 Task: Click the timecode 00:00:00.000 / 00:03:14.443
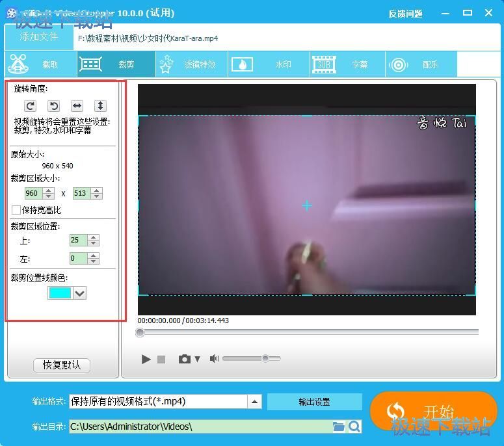[x=183, y=321]
